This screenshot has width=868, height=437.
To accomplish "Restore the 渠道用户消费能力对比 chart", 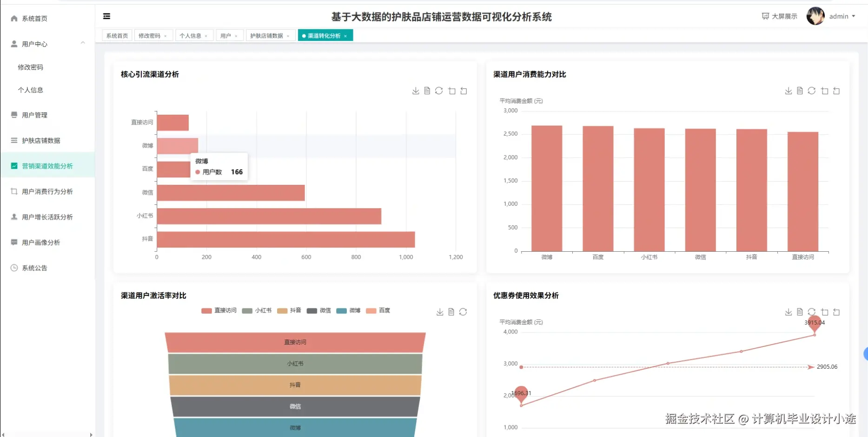I will (x=812, y=91).
